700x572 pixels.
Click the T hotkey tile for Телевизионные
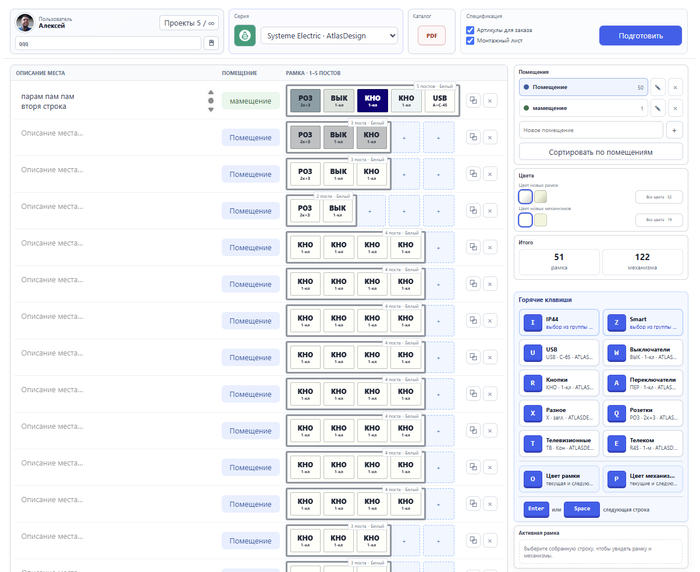coord(559,444)
